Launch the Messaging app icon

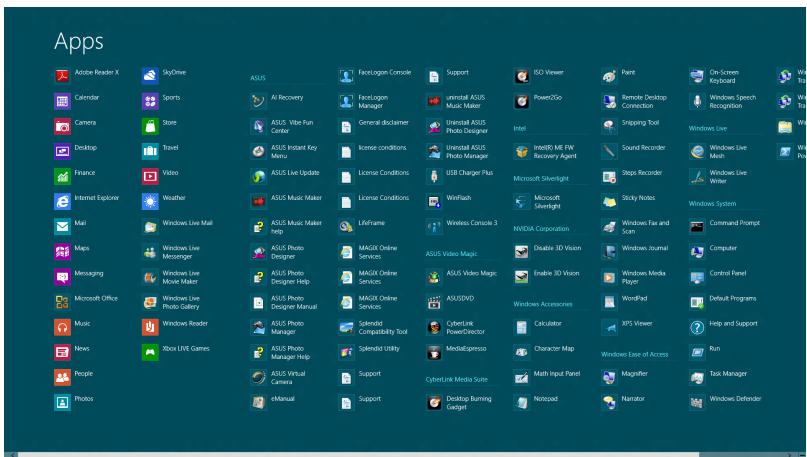tap(62, 277)
